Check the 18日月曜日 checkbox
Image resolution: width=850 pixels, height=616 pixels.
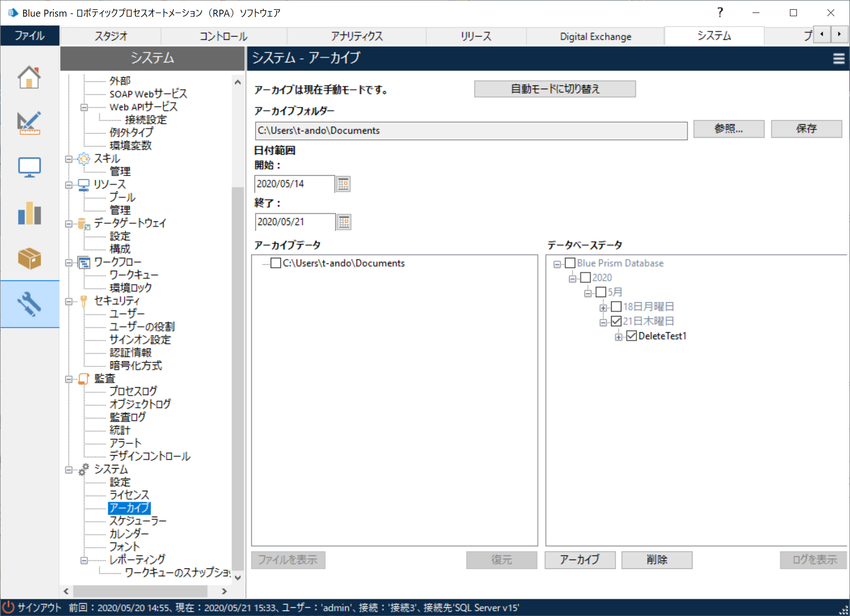616,306
